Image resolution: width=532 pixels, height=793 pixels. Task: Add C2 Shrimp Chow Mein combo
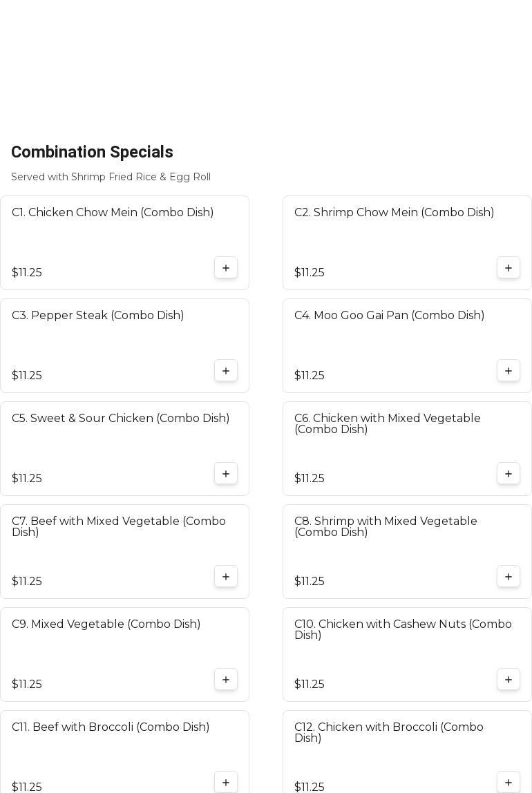(x=509, y=268)
